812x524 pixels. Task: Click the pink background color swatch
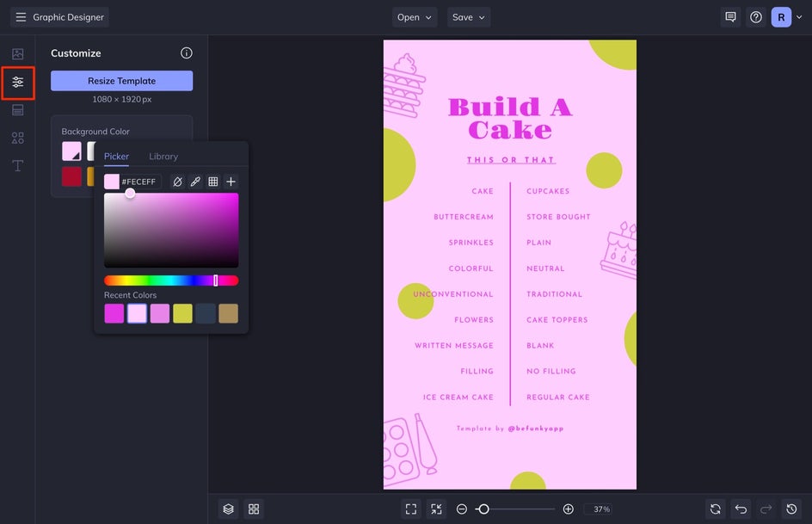[71, 151]
